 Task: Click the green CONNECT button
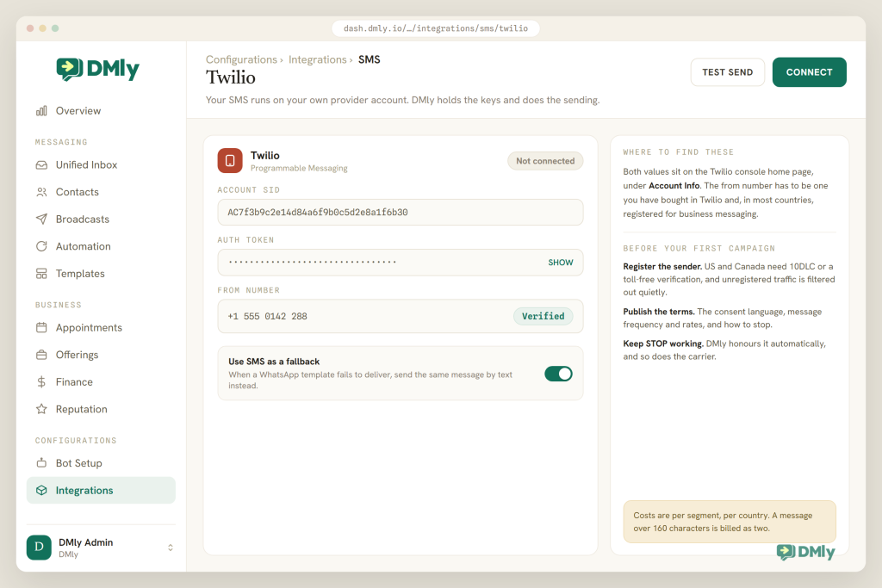(x=810, y=72)
